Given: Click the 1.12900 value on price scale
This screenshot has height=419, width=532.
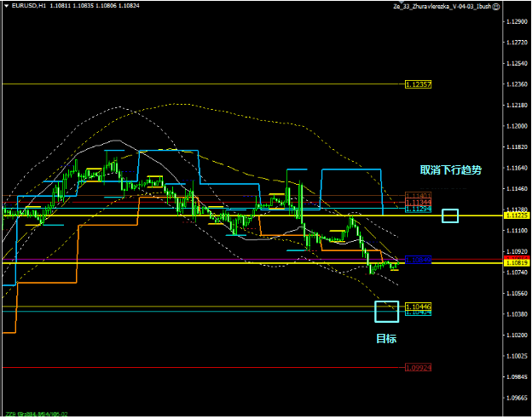Looking at the screenshot, I should tap(516, 22).
